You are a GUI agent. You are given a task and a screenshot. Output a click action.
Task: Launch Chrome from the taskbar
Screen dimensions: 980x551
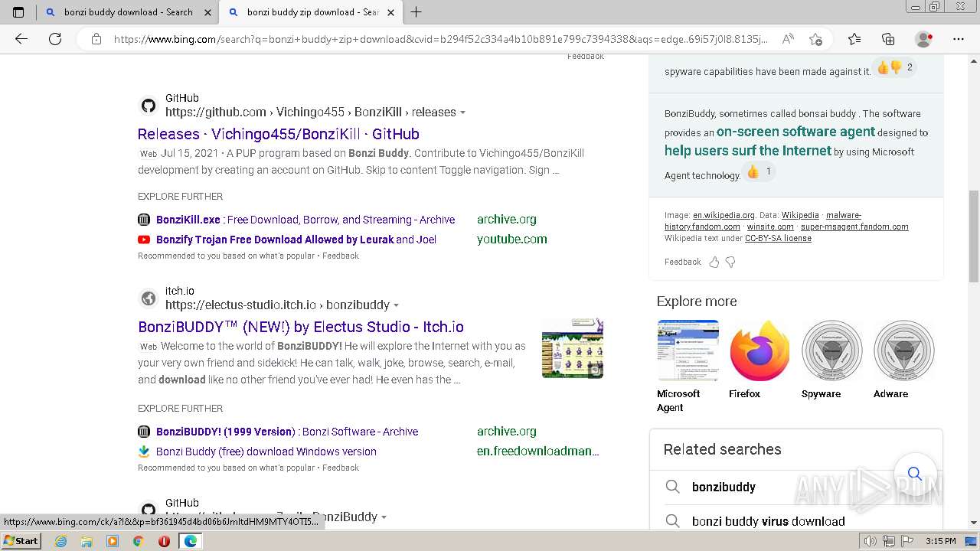pyautogui.click(x=138, y=541)
